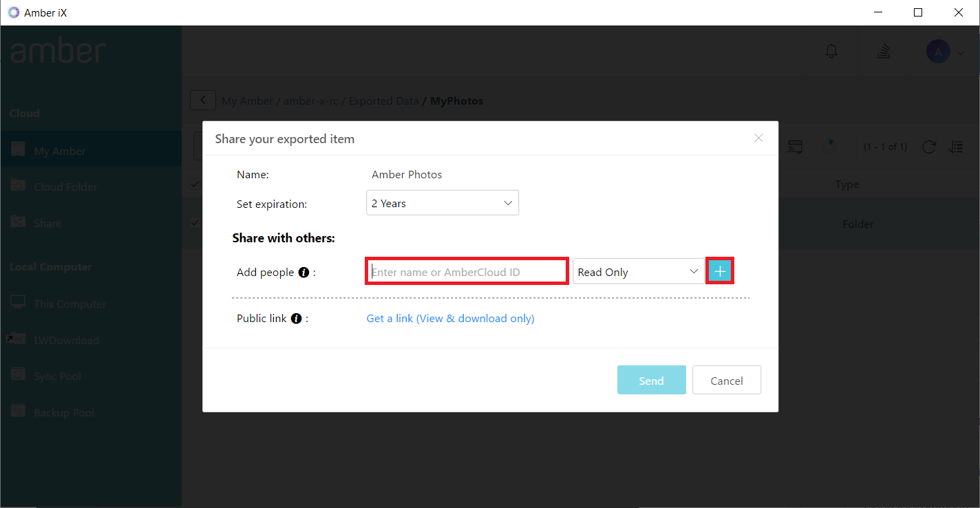Open the Read Only permission dropdown

pyautogui.click(x=639, y=272)
